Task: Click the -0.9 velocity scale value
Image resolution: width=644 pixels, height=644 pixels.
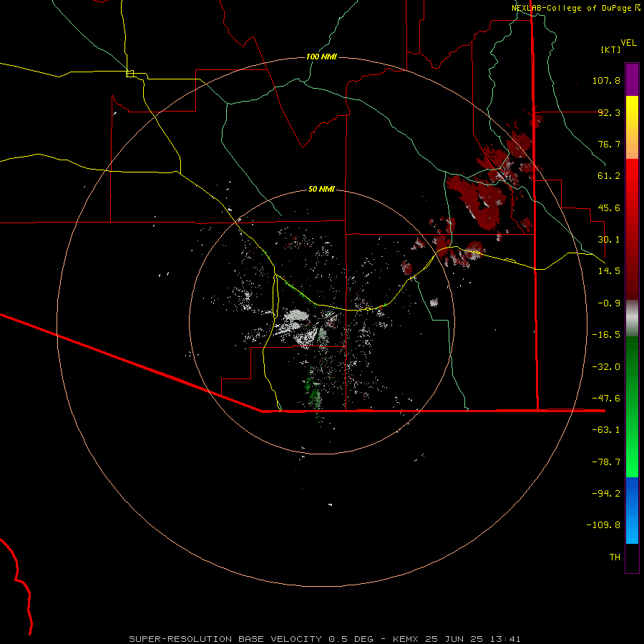Action: coord(609,303)
